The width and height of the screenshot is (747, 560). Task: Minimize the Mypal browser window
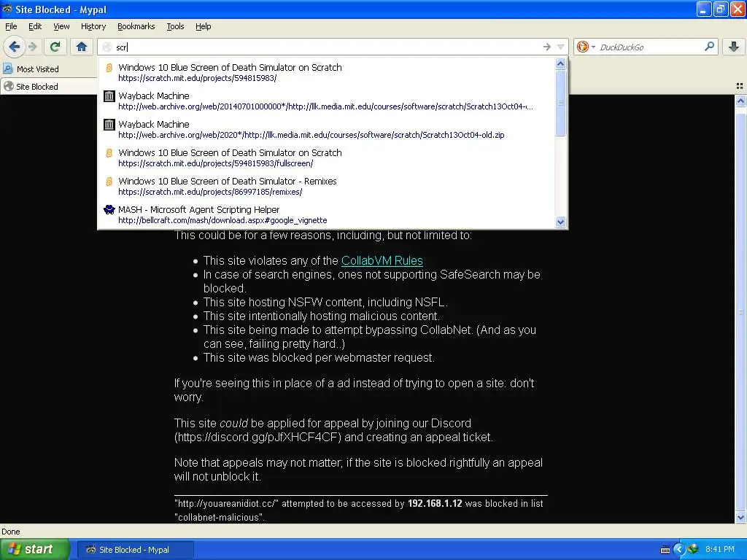click(704, 9)
